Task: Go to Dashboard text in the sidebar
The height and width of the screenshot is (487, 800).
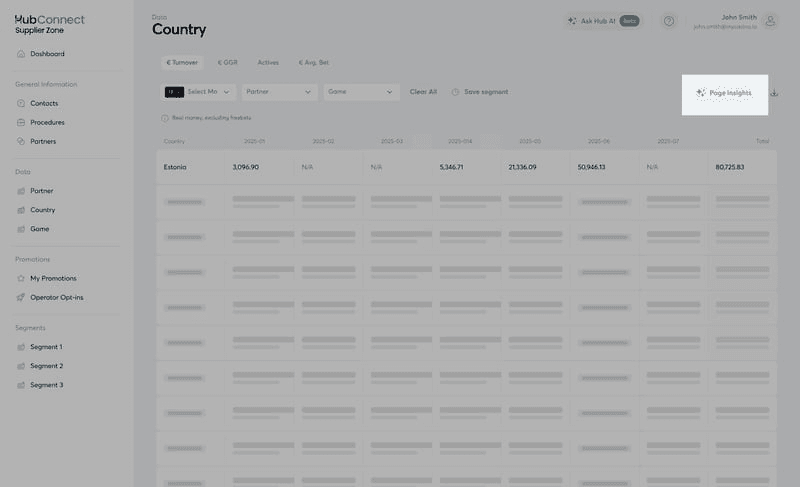Action: tap(47, 54)
